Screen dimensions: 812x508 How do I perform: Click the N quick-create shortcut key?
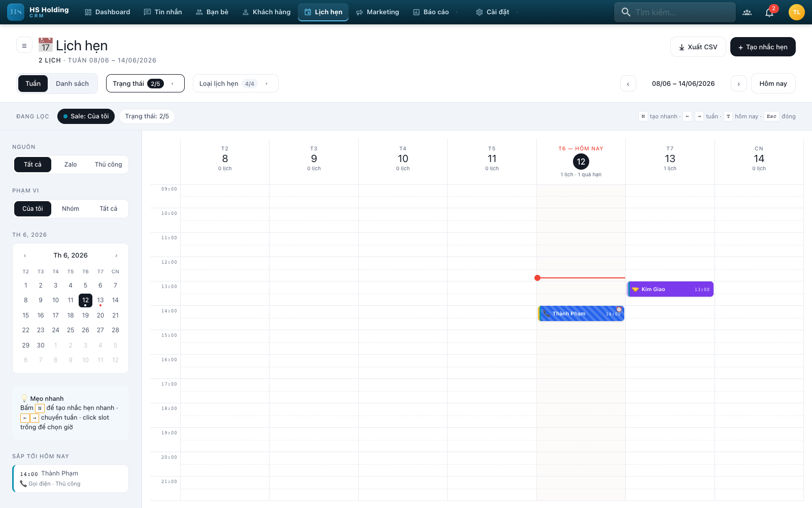pos(643,116)
